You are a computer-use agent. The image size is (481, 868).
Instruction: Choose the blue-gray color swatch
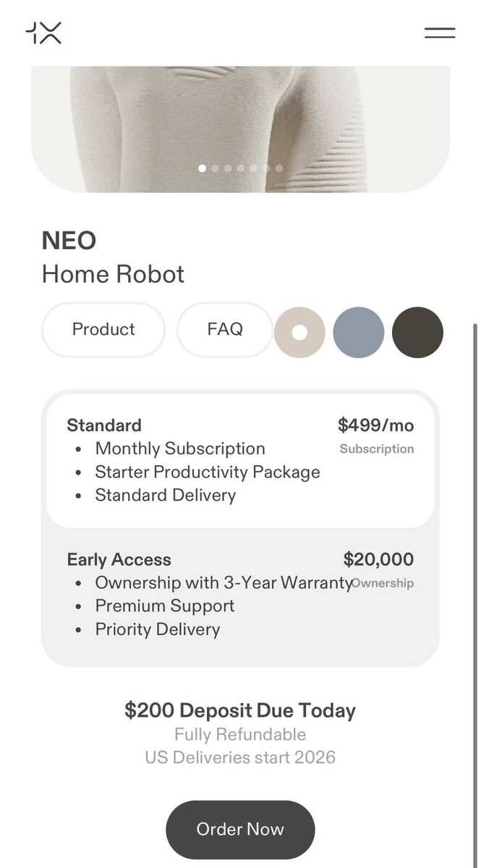(359, 333)
